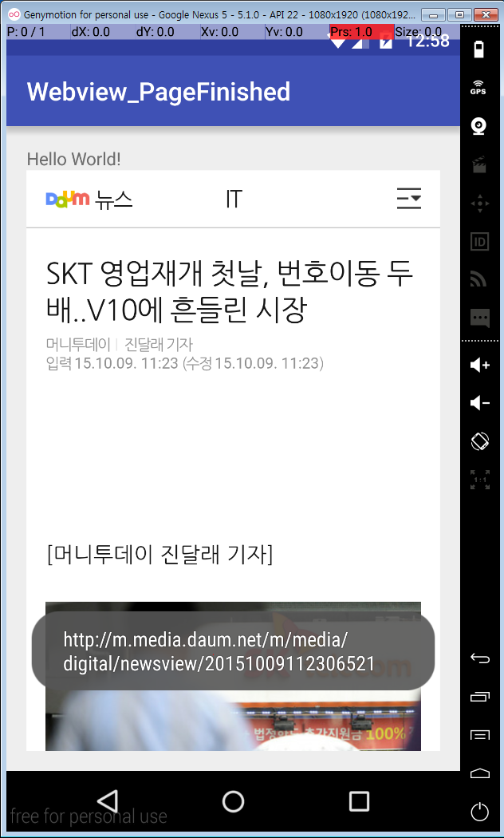Open the device ID widget

click(x=479, y=242)
